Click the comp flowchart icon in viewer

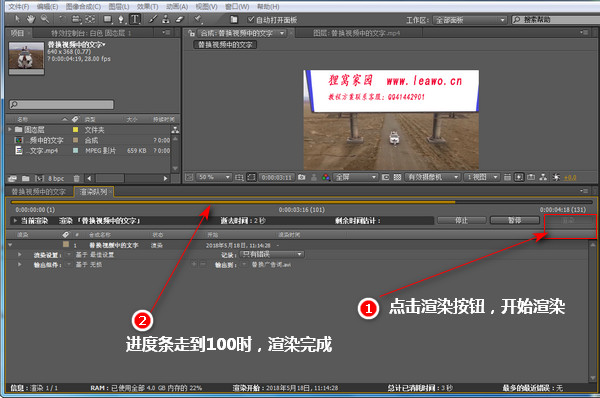coord(543,177)
